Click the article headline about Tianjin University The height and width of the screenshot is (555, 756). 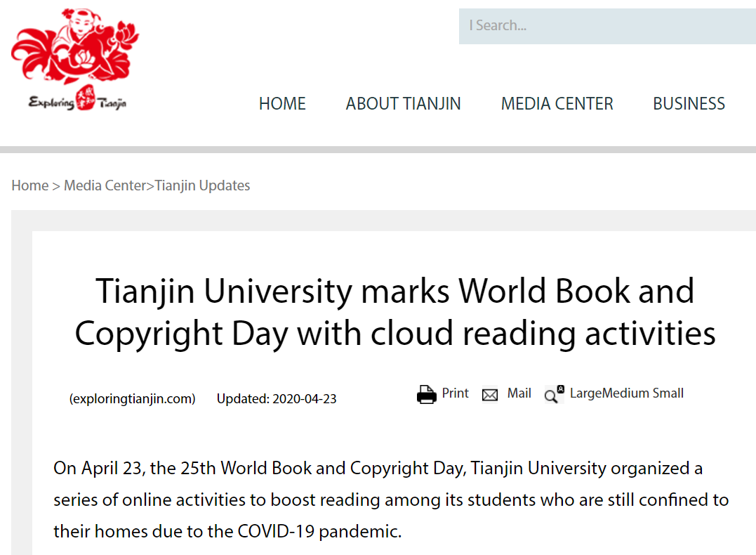coord(394,312)
